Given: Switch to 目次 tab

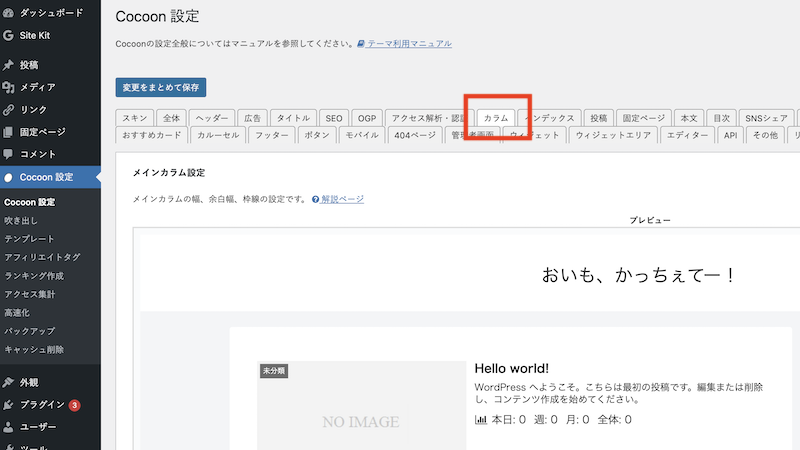Looking at the screenshot, I should (721, 118).
